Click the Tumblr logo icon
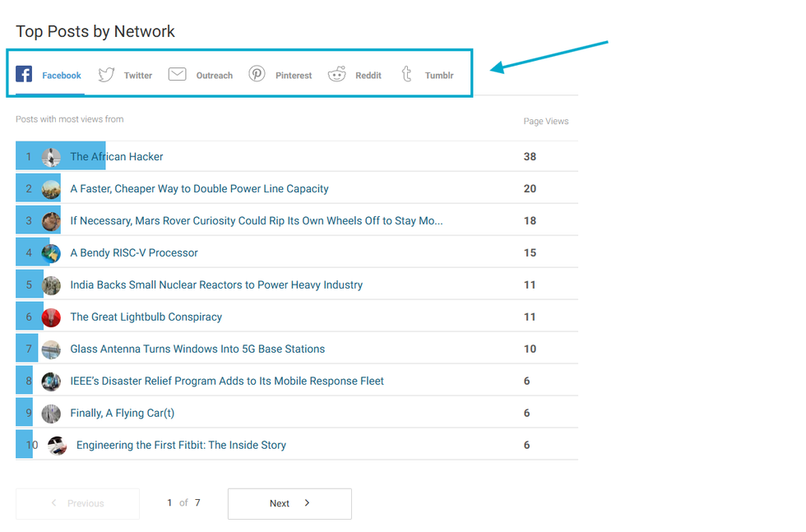The image size is (806, 532). click(406, 75)
